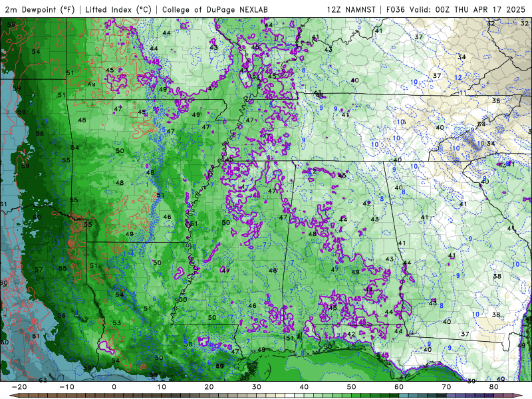The image size is (532, 399).
Task: Click the "53" dewpoint value on the map
Action: [x=117, y=323]
